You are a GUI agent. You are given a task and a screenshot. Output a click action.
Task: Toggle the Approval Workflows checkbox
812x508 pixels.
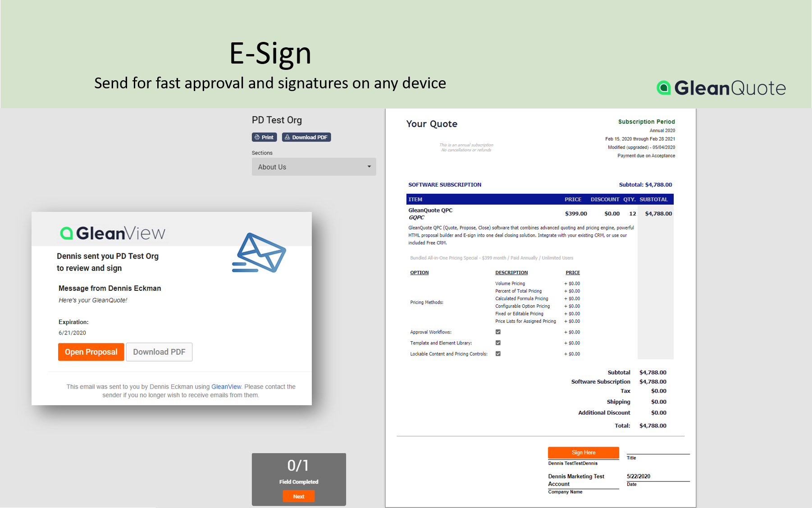[x=498, y=332]
